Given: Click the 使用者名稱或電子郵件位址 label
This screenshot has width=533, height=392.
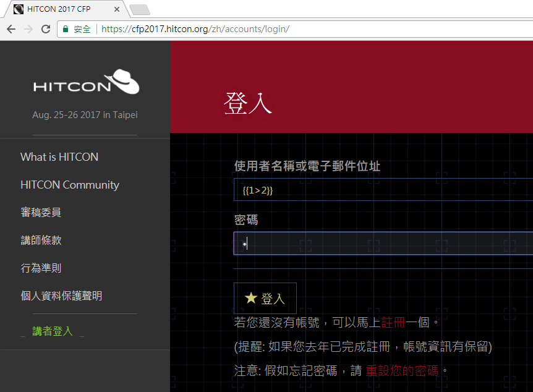Looking at the screenshot, I should click(307, 166).
